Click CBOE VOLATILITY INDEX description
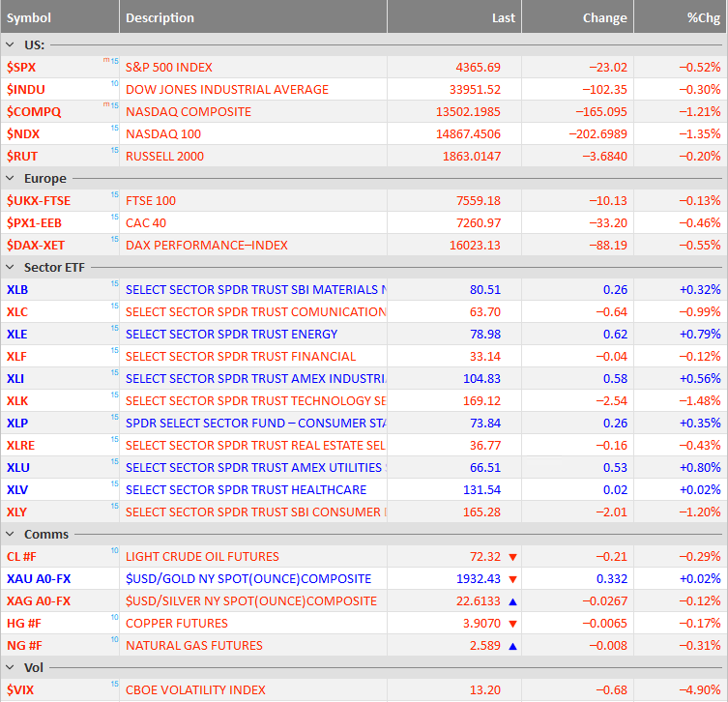 195,690
